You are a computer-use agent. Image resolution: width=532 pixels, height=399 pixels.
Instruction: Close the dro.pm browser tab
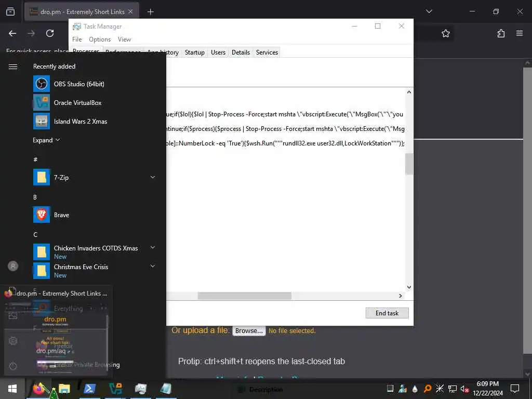[x=130, y=12]
